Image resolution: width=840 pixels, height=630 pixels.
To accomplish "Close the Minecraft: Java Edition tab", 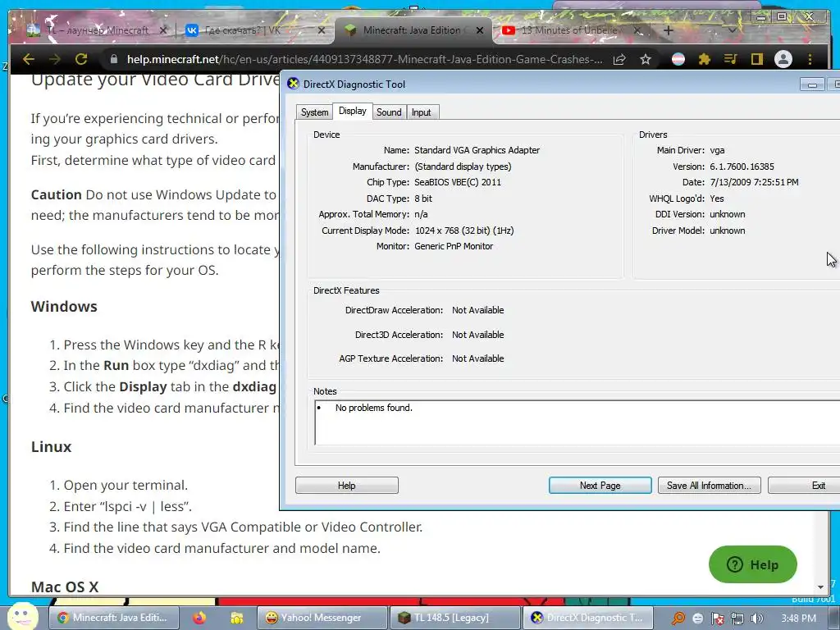I will [x=480, y=30].
